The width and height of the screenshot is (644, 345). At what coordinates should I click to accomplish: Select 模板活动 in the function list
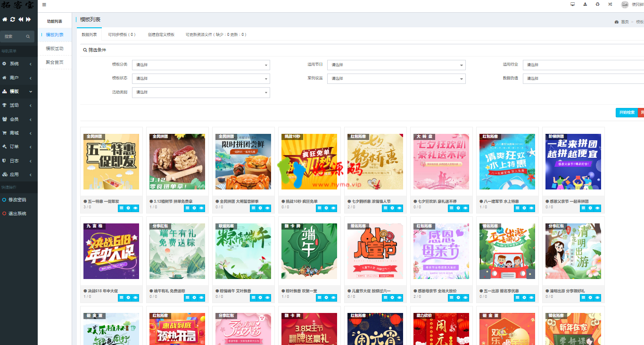(55, 49)
